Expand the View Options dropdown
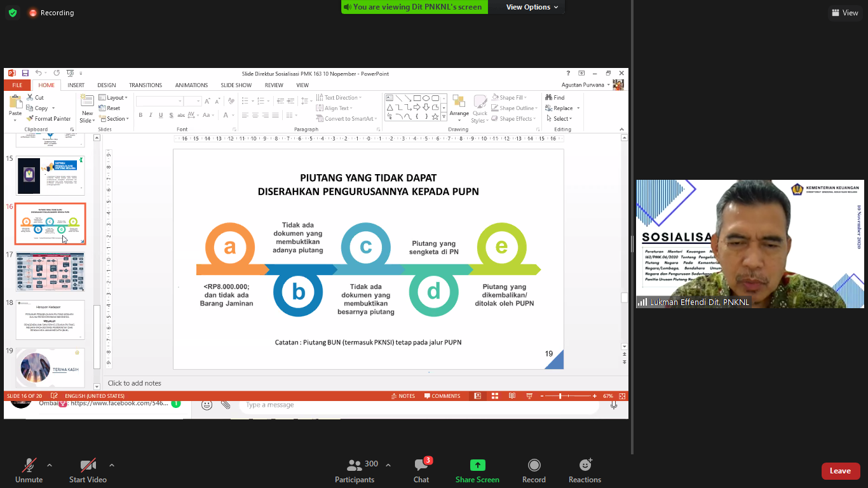This screenshot has height=488, width=868. click(x=532, y=7)
